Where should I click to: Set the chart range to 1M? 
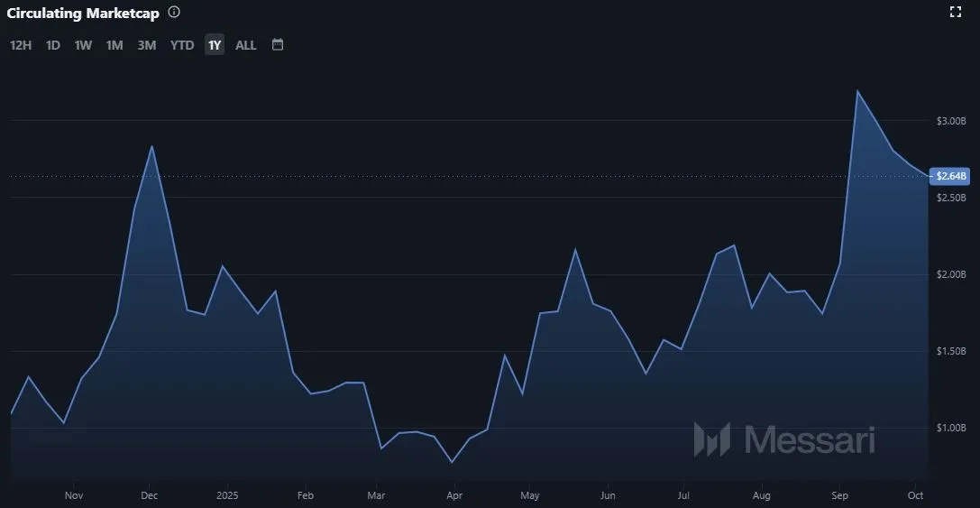click(x=114, y=45)
